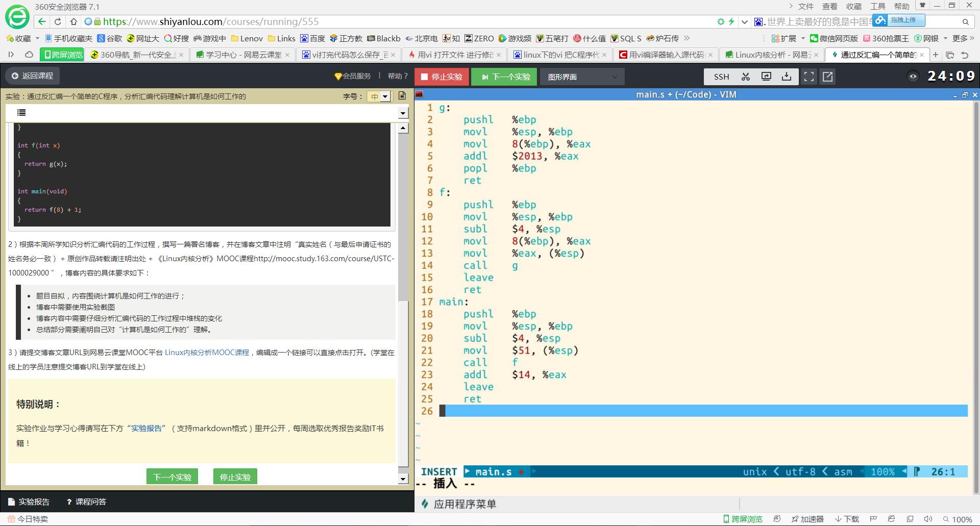Viewport: 980px width, 526px height.
Task: Open the notes document icon by font size
Action: click(402, 95)
